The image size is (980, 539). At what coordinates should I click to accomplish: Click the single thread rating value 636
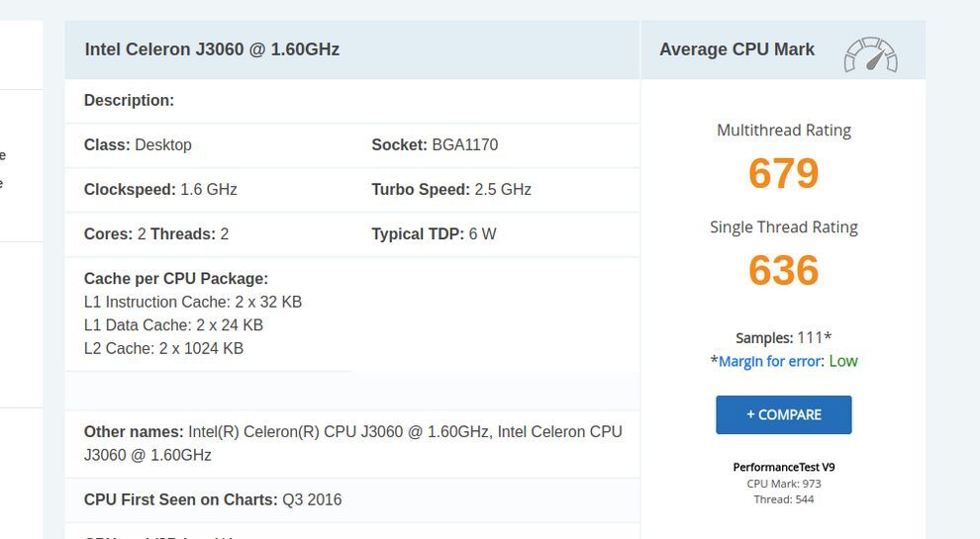click(x=783, y=271)
